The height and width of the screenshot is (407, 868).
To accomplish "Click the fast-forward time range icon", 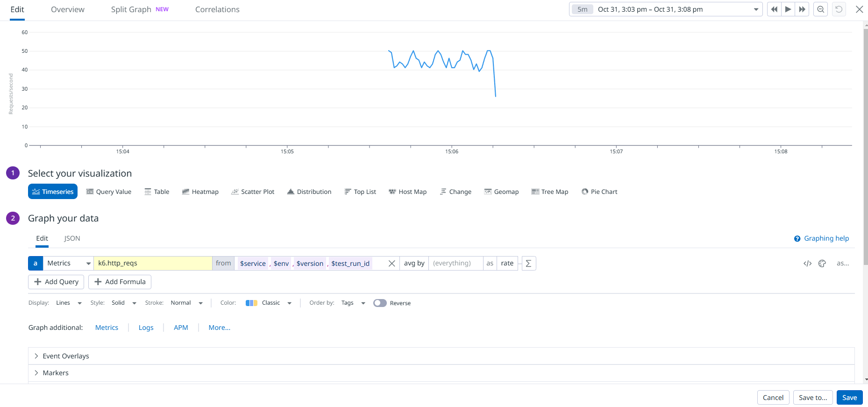I will coord(802,9).
